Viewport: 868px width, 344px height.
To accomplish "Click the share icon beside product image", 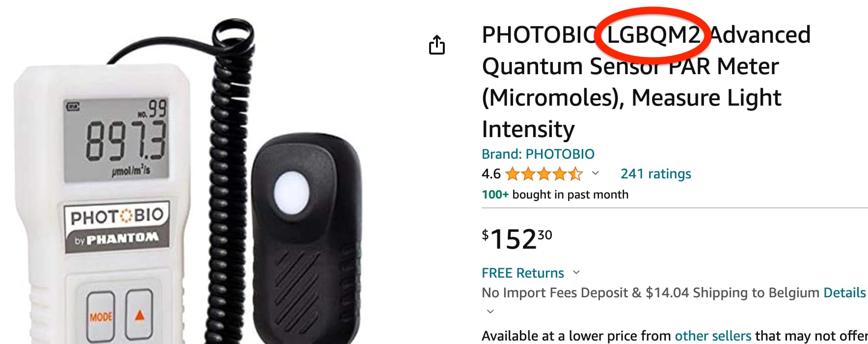I will [x=436, y=45].
